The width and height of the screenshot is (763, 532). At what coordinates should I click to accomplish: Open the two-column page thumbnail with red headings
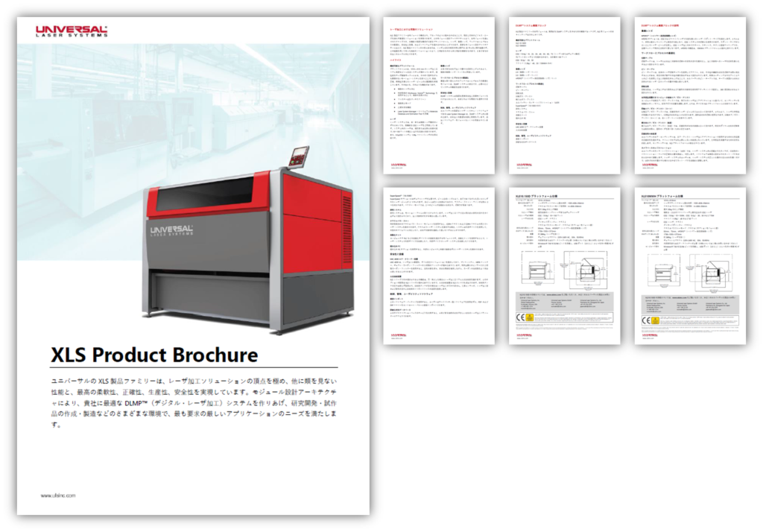[x=439, y=95]
